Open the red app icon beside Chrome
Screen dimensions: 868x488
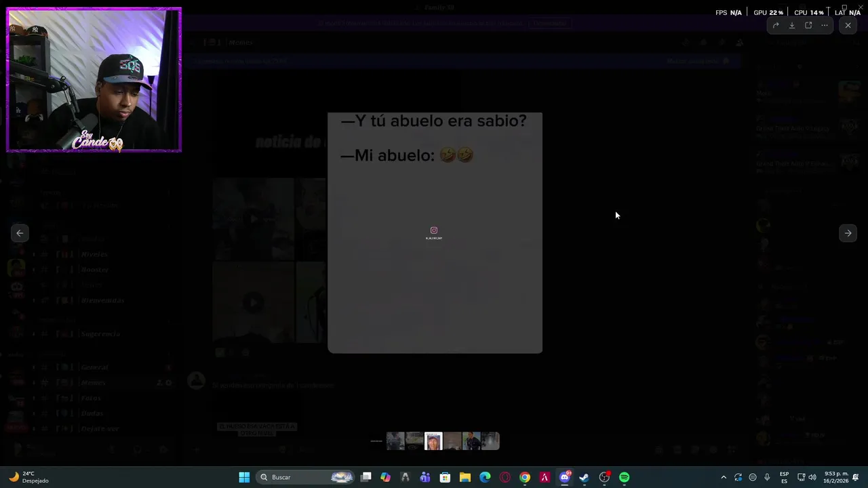click(545, 477)
